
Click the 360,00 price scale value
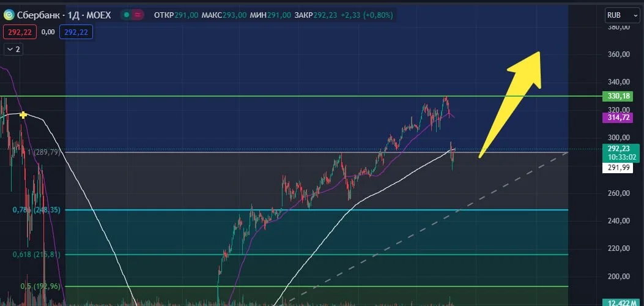[618, 54]
